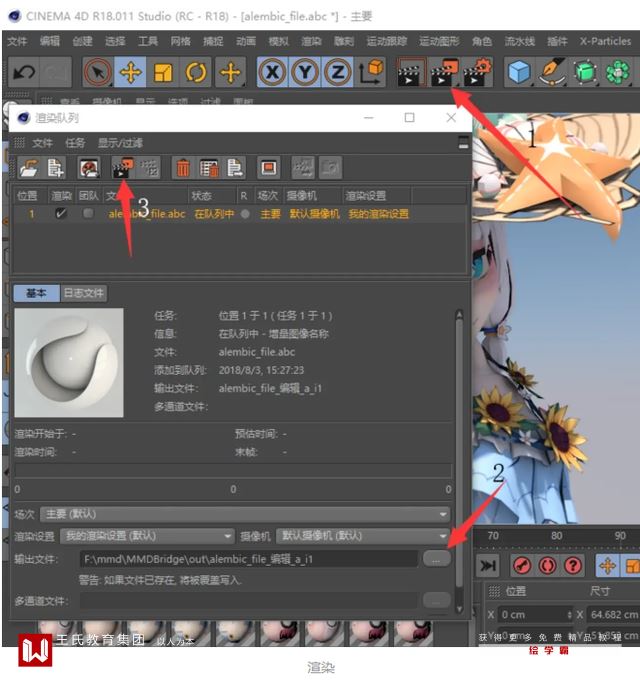Open 摄像机 默认摄像机 dropdown
Viewport: 640px width, 680px height.
pos(363,536)
